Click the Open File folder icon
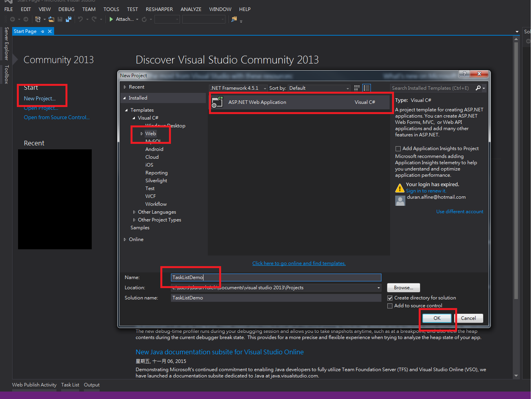The height and width of the screenshot is (399, 532). [x=51, y=19]
